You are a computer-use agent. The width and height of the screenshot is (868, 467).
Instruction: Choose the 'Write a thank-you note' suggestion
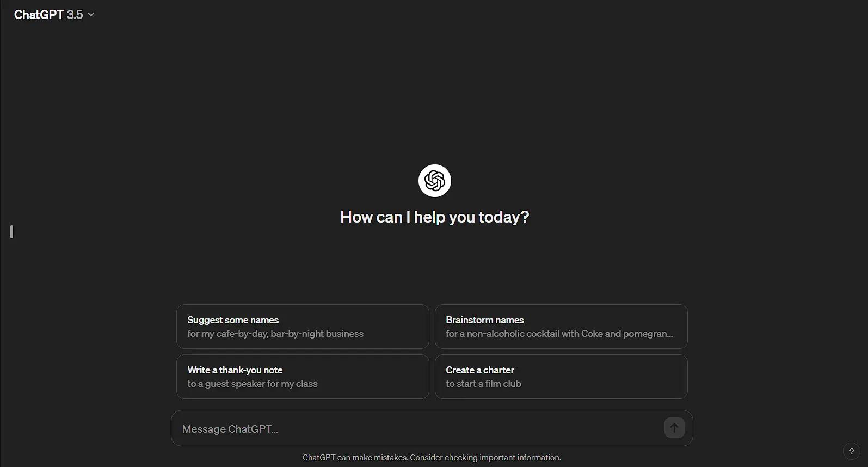(x=303, y=377)
